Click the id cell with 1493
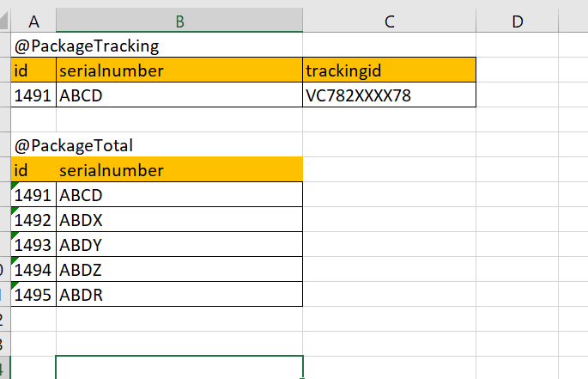 (x=34, y=245)
